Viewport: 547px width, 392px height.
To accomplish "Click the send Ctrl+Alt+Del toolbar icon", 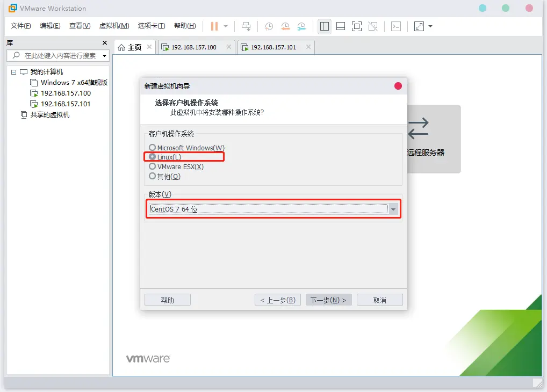I will click(x=246, y=26).
